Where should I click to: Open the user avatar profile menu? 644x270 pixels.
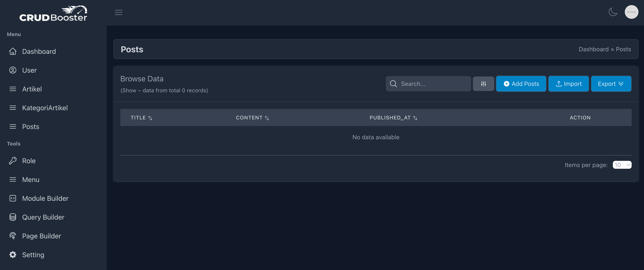631,12
